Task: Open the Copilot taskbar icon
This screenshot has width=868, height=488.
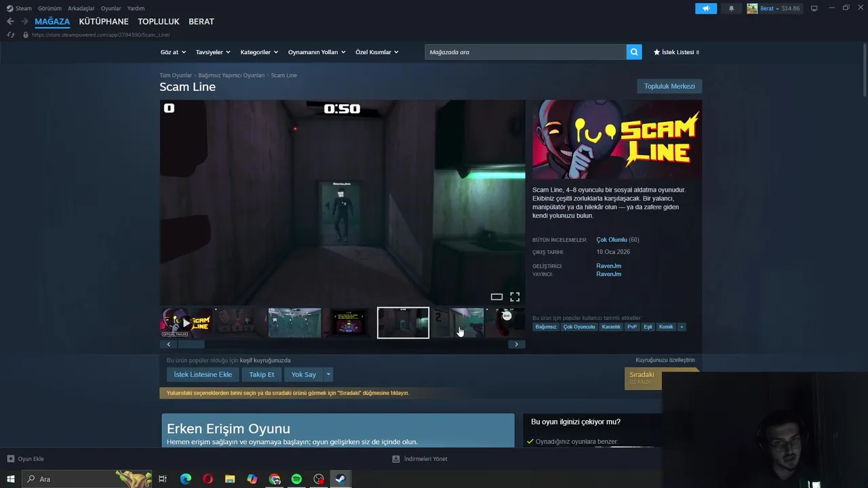Action: pos(252,479)
